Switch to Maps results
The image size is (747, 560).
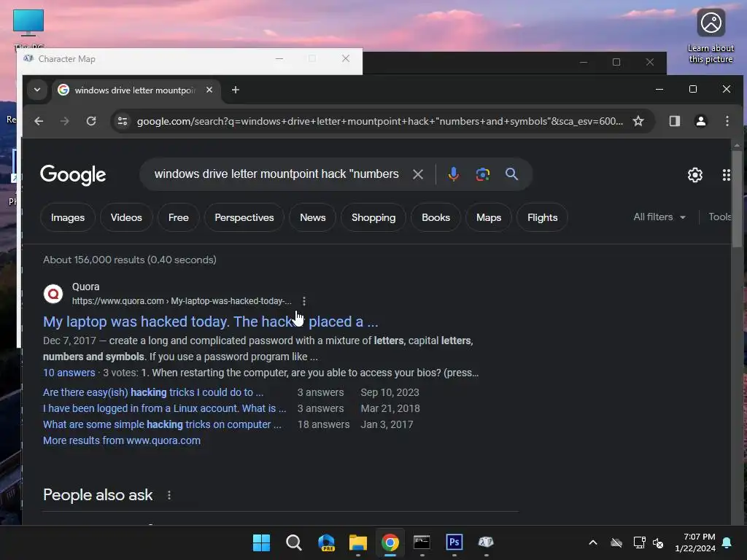[x=489, y=217]
